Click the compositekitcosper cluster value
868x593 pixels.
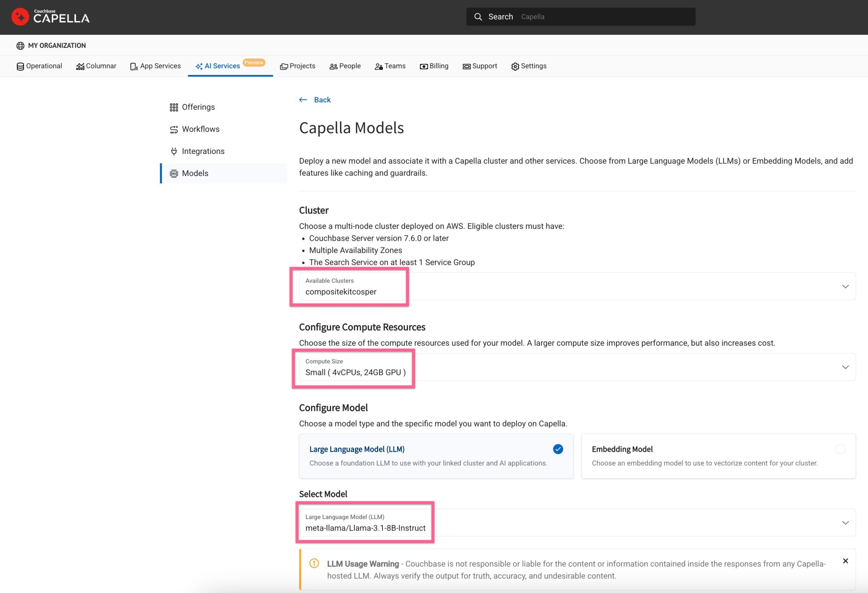point(341,292)
